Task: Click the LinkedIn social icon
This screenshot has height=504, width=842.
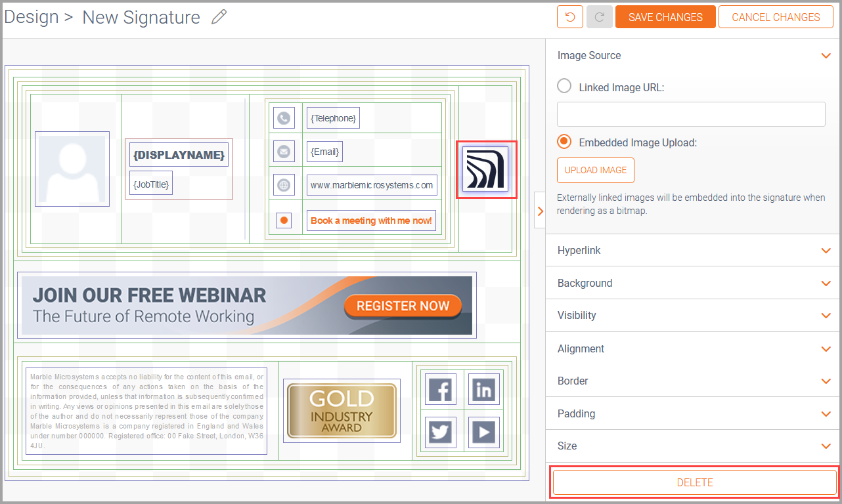Action: tap(484, 390)
